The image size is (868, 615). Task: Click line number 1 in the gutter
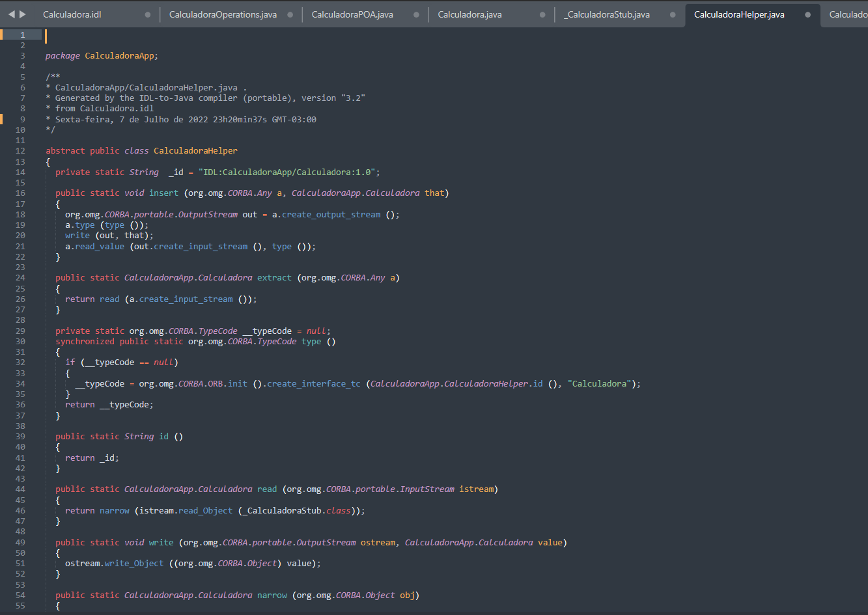click(22, 34)
